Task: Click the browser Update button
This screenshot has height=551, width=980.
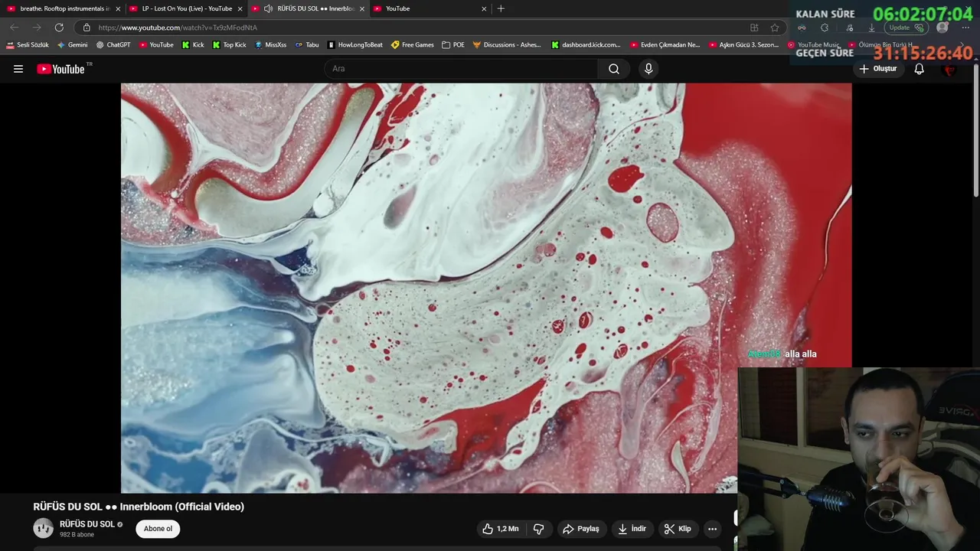Action: coord(907,28)
